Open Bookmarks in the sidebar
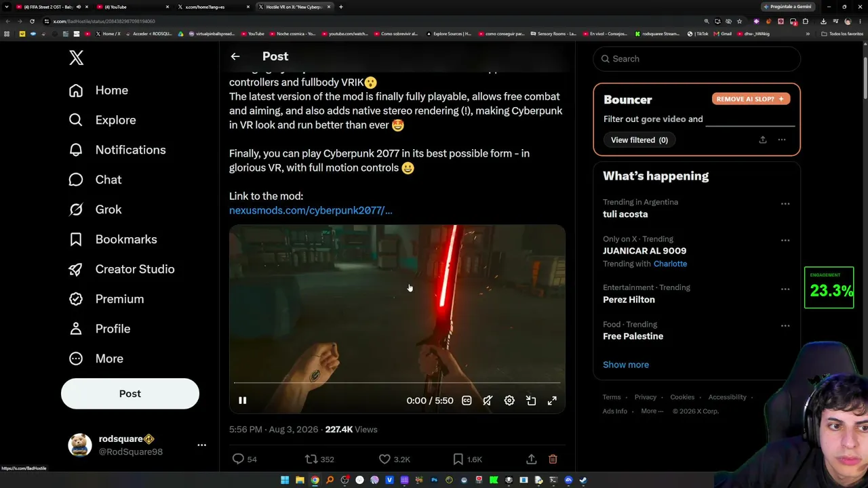Viewport: 868px width, 488px height. tap(113, 239)
